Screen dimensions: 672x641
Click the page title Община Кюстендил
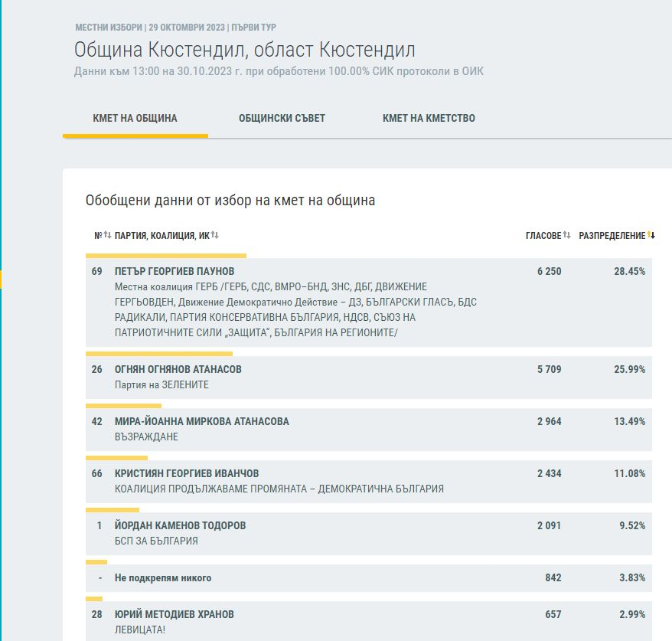[x=245, y=50]
